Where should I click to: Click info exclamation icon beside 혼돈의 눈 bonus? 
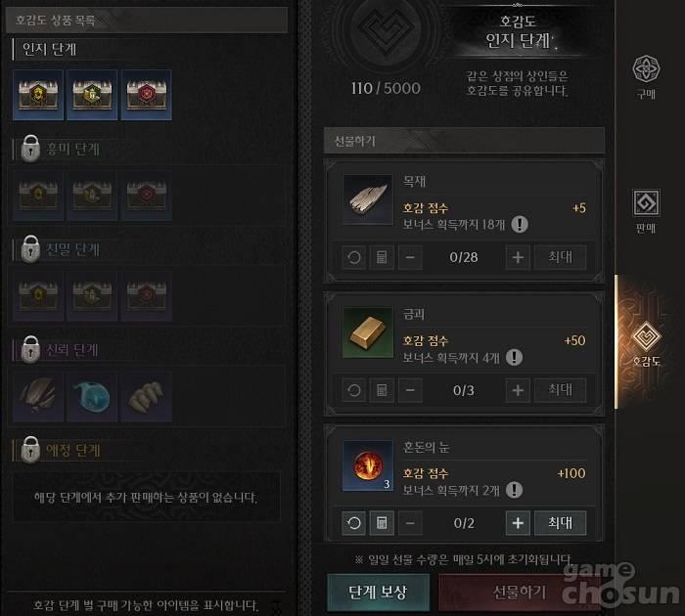tap(514, 490)
